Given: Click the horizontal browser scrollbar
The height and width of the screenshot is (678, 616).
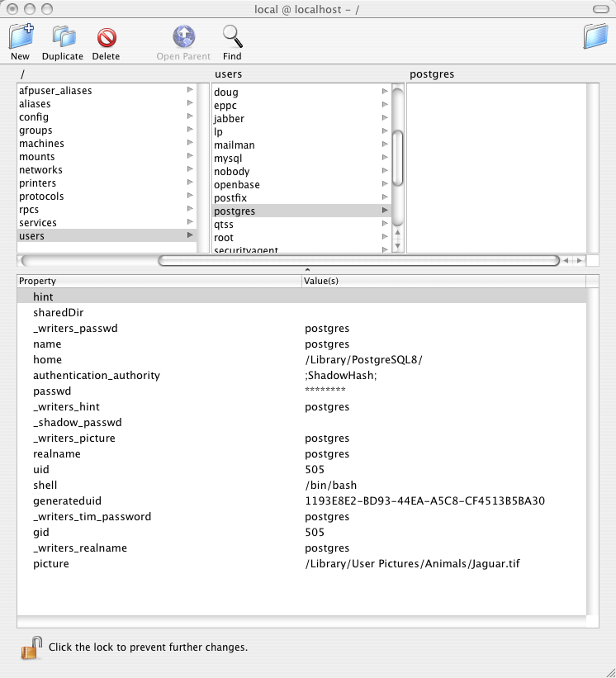Looking at the screenshot, I should point(358,261).
